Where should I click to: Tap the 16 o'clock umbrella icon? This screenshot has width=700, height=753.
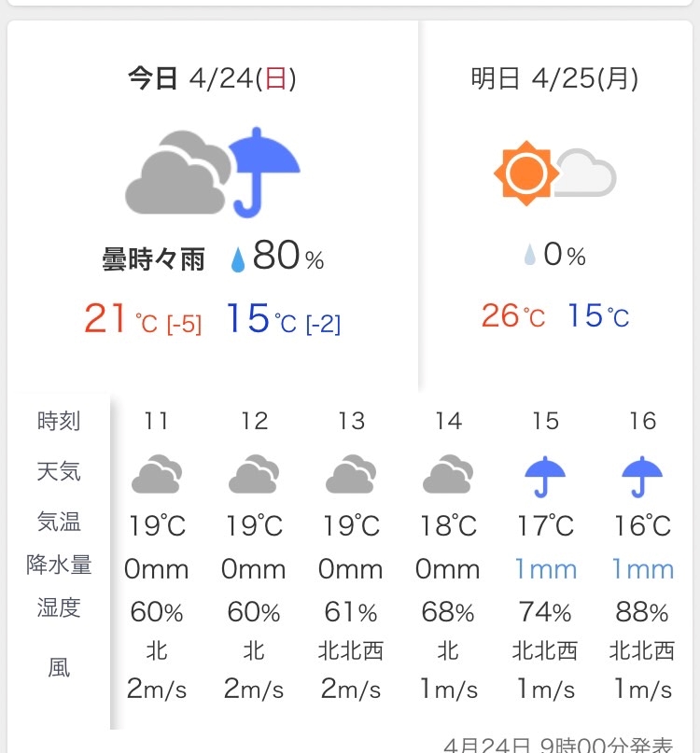click(642, 477)
